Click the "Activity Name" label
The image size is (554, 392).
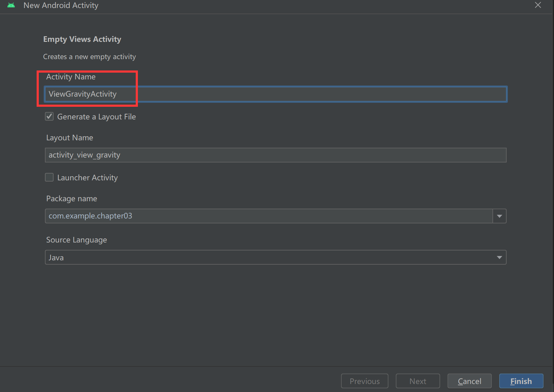tap(71, 77)
